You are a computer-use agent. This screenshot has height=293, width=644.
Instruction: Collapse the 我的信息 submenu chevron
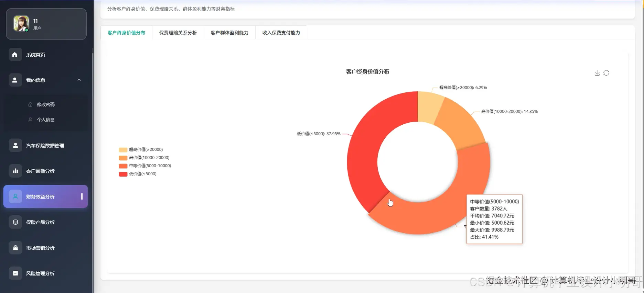click(x=79, y=80)
